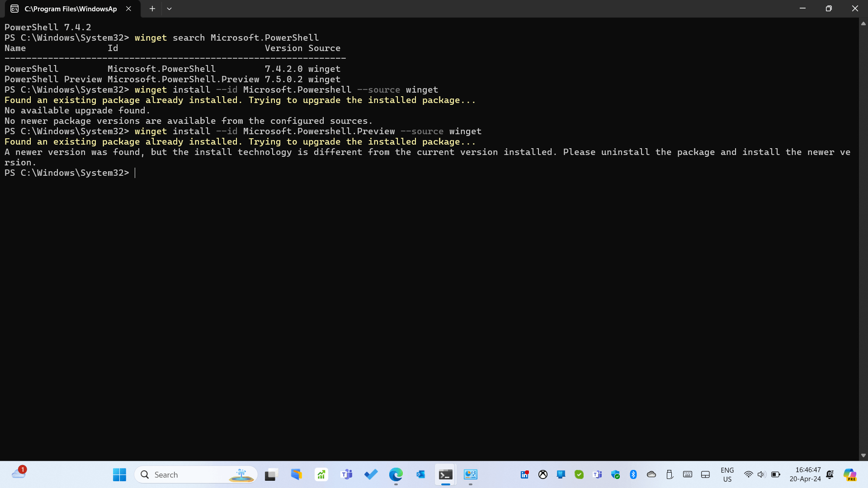Open Copilot preview icon
Viewport: 868px width, 488px height.
[x=850, y=474]
